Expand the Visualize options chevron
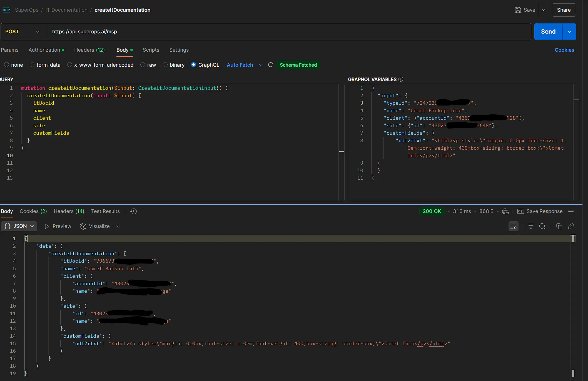The width and height of the screenshot is (588, 381). [118, 226]
